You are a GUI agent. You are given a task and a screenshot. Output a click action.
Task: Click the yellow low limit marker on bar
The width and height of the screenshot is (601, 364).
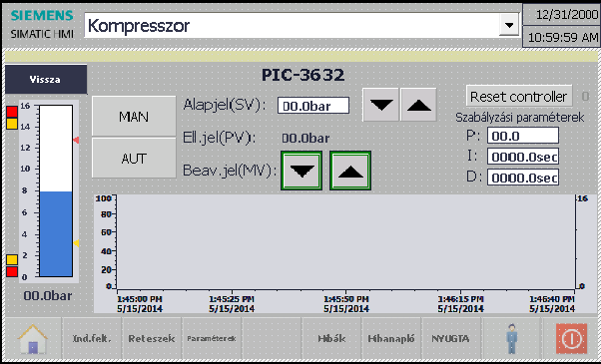coord(76,243)
